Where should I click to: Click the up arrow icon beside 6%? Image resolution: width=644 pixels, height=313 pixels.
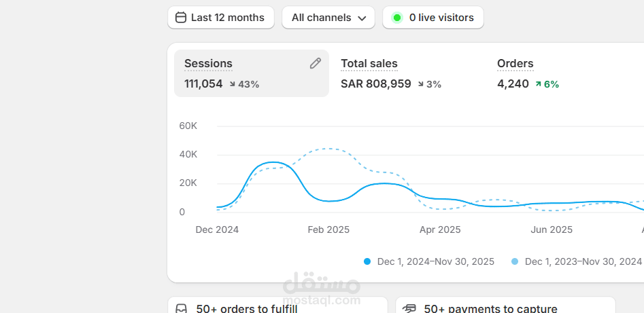coord(538,84)
